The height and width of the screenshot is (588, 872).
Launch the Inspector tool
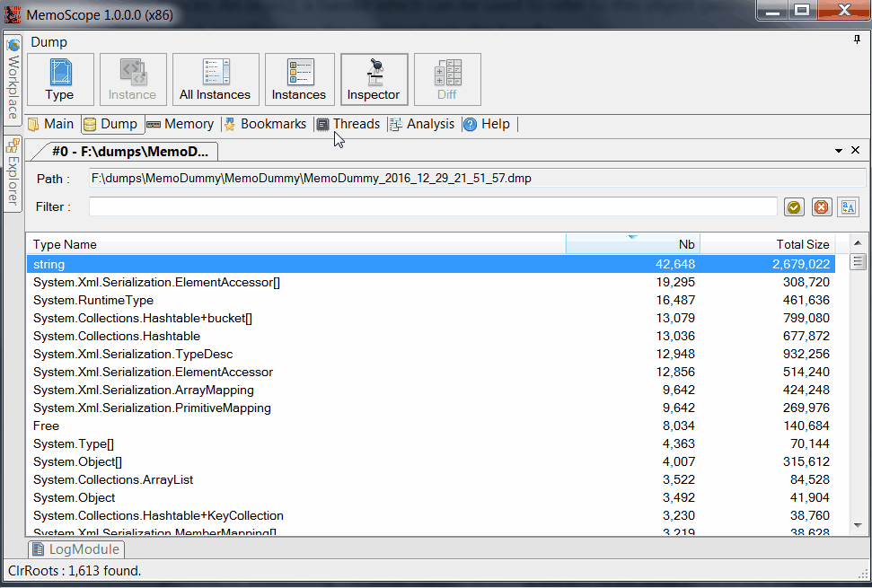click(x=374, y=80)
